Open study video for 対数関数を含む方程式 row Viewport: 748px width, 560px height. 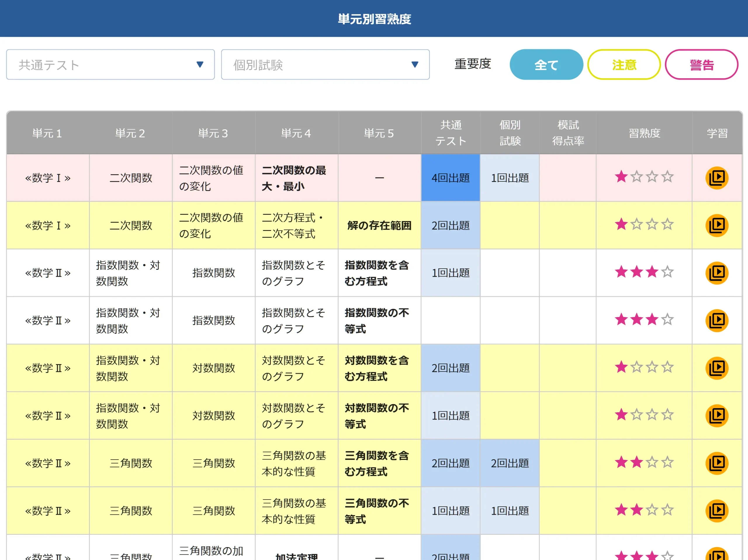click(x=716, y=368)
